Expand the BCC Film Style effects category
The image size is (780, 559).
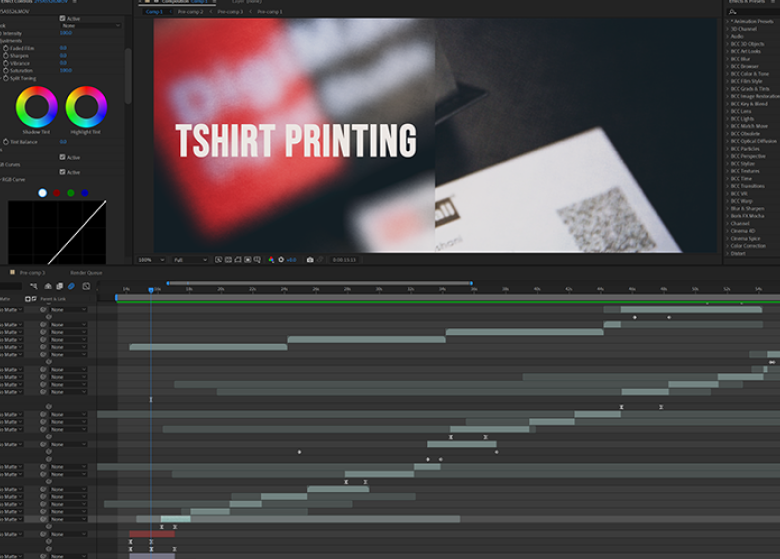(748, 81)
